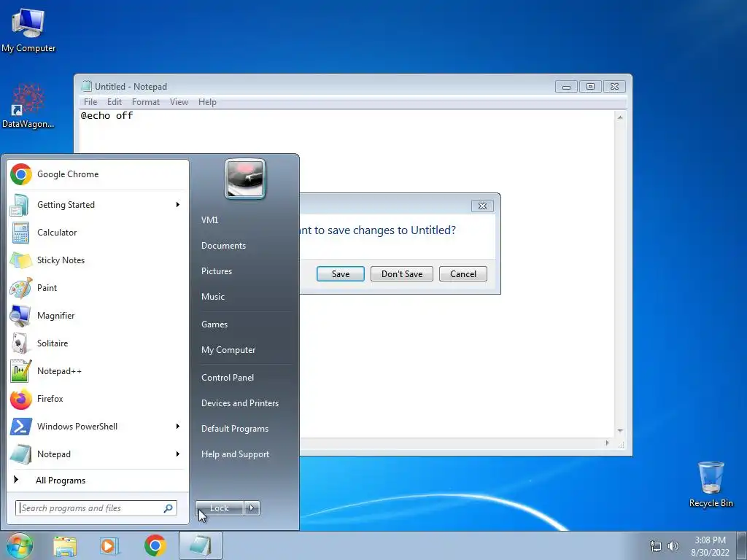Open the View menu in Notepad
The height and width of the screenshot is (560, 747).
coord(179,102)
